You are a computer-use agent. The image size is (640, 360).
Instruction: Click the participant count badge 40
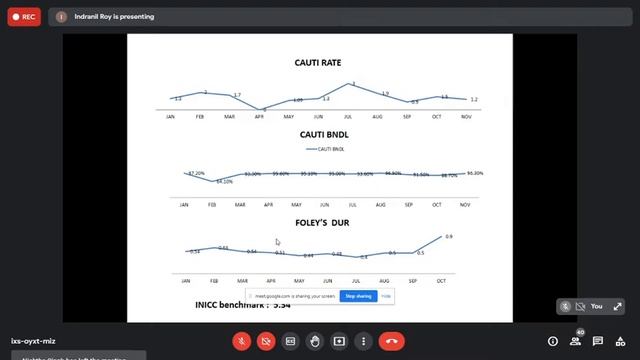580,332
